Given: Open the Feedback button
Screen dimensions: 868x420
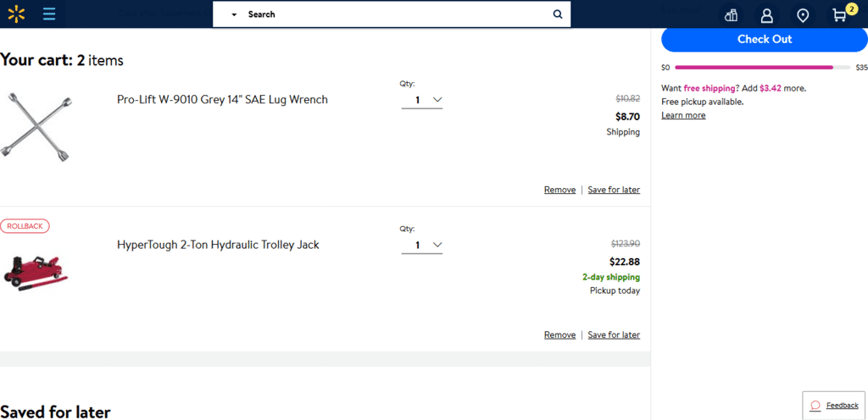Looking at the screenshot, I should coord(834,405).
